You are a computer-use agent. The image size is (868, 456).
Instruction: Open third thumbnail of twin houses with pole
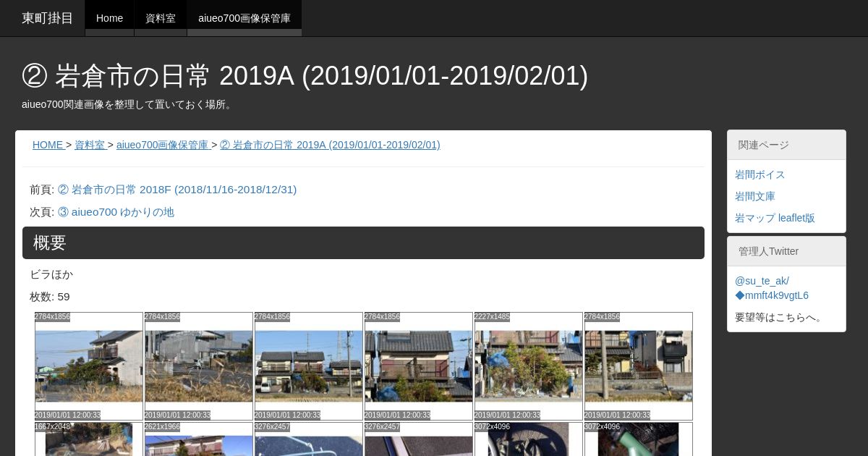[309, 366]
